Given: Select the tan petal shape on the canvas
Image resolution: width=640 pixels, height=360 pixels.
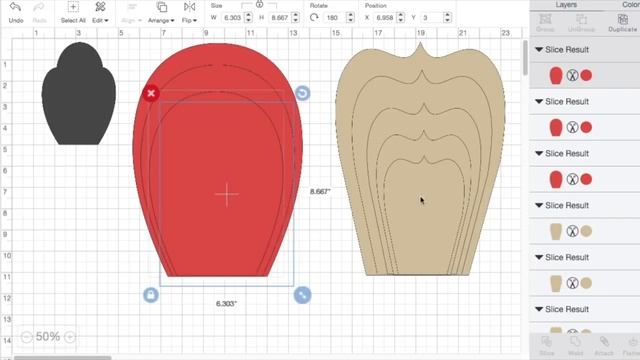Looking at the screenshot, I should [420, 159].
